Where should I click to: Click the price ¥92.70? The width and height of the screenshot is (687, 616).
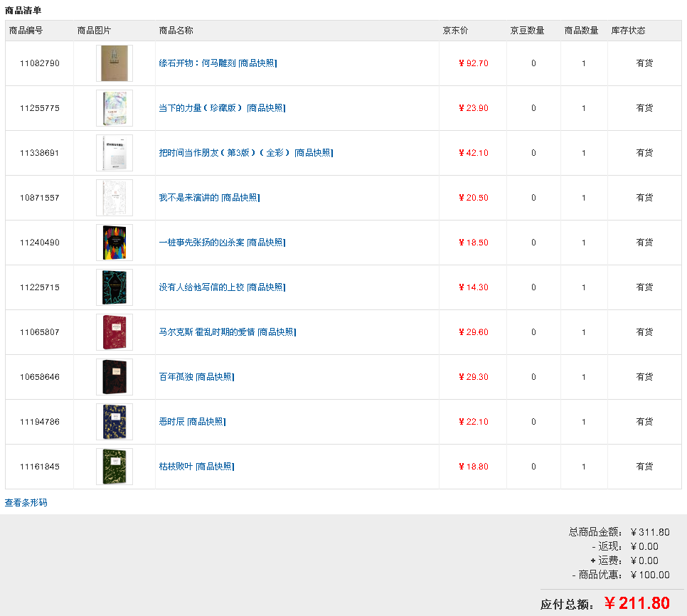(473, 63)
